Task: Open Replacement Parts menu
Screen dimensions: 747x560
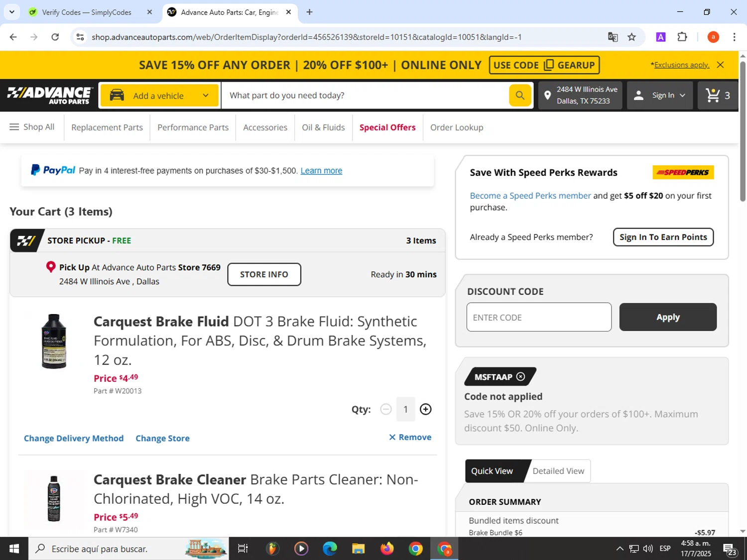Action: (x=107, y=127)
